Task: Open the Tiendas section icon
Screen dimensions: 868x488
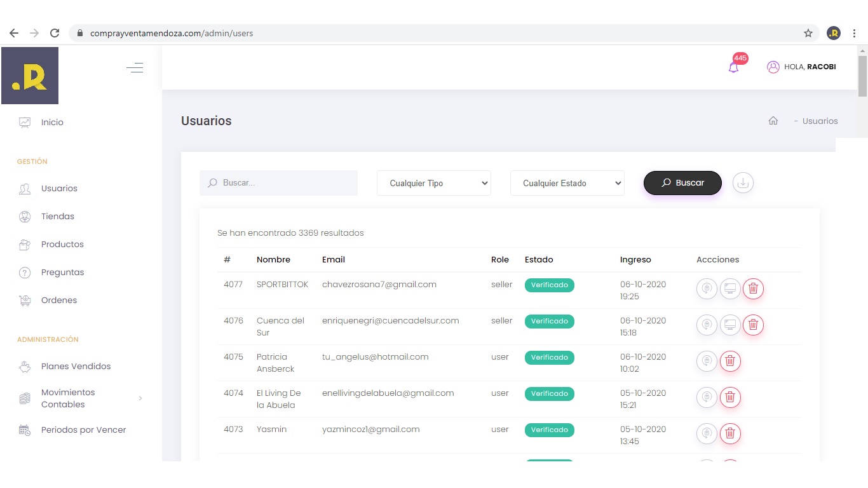Action: 24,216
